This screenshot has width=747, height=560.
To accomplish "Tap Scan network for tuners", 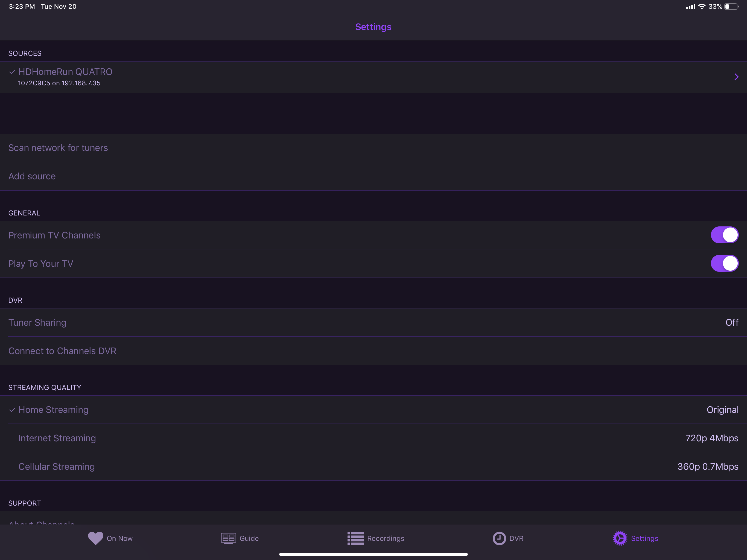I will coord(58,148).
